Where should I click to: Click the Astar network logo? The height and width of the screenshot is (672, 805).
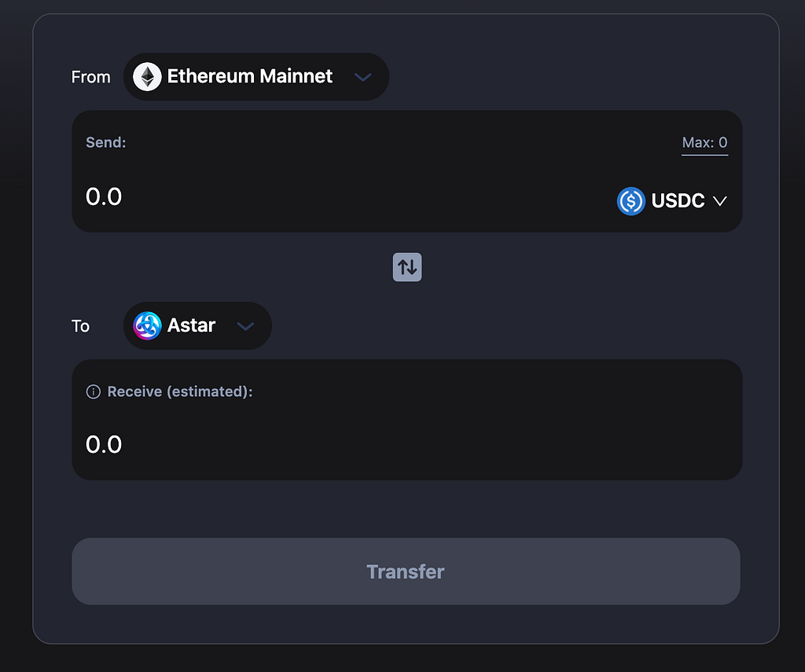[147, 325]
